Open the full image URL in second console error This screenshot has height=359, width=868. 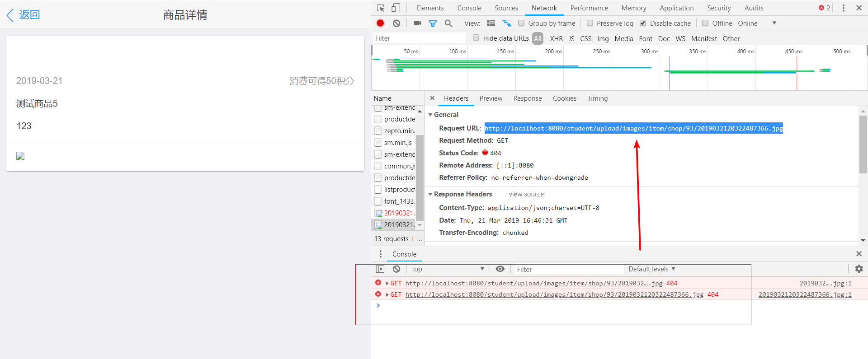(x=554, y=294)
